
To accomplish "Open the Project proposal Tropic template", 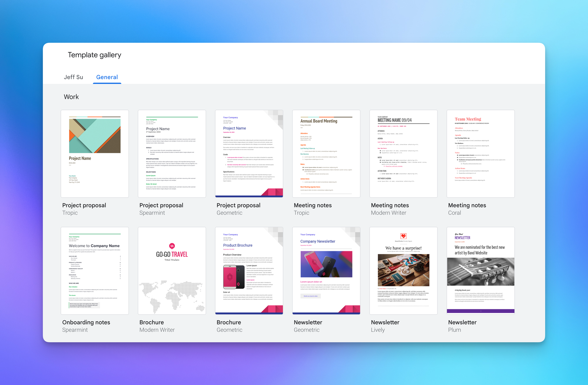I will pyautogui.click(x=95, y=154).
